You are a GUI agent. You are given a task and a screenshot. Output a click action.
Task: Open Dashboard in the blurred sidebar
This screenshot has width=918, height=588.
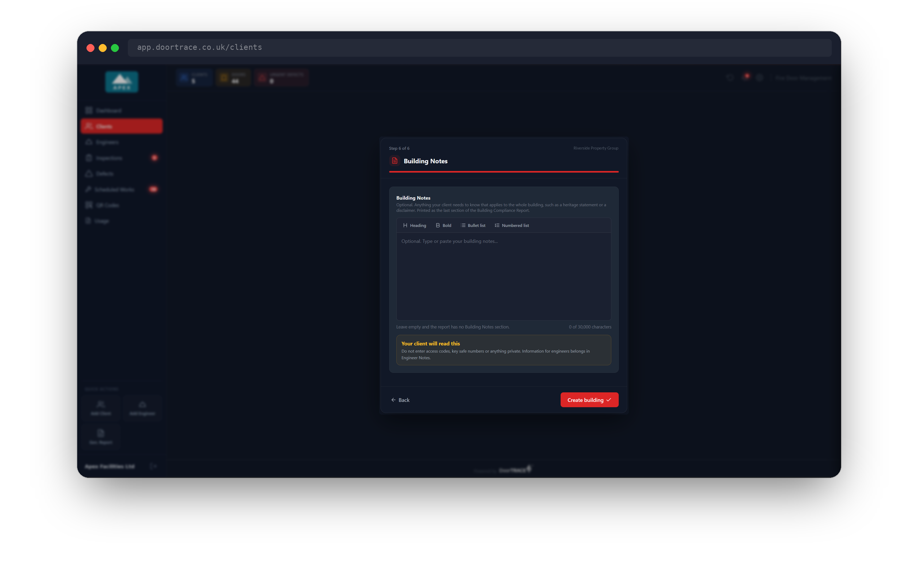tap(122, 111)
